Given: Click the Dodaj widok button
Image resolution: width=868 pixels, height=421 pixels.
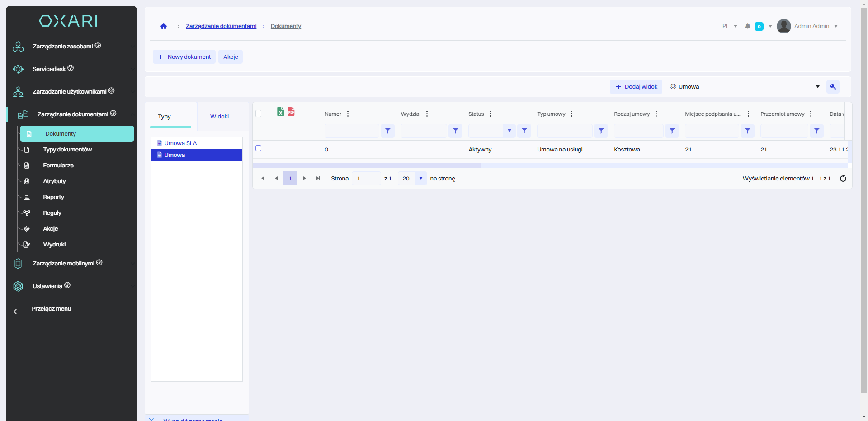Looking at the screenshot, I should point(636,87).
